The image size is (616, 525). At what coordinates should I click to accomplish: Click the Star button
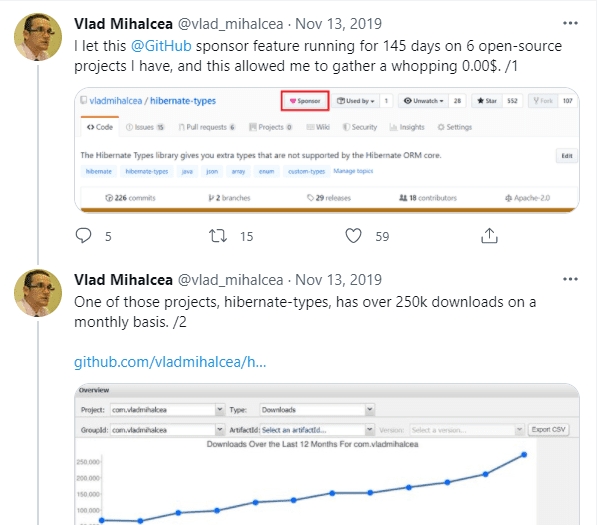coord(487,101)
